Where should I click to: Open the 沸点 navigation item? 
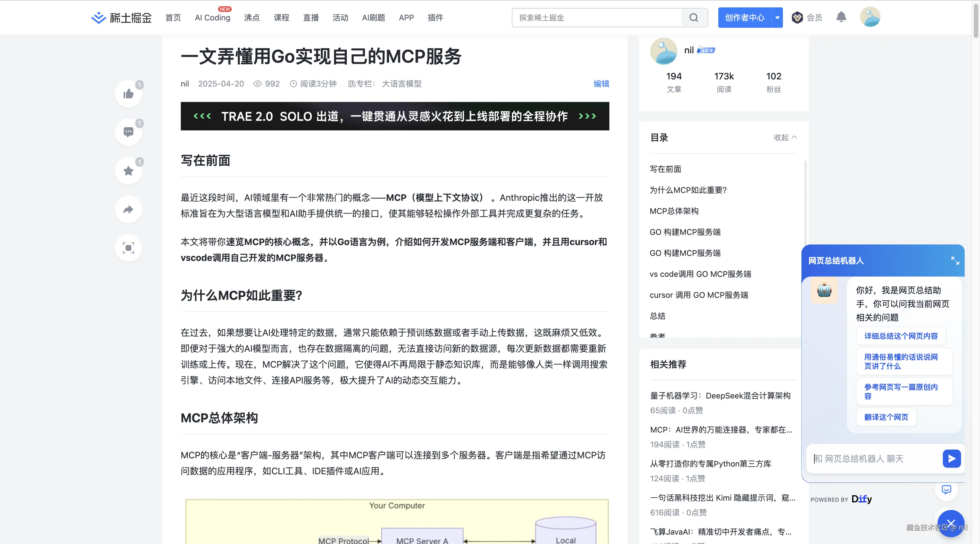point(252,18)
